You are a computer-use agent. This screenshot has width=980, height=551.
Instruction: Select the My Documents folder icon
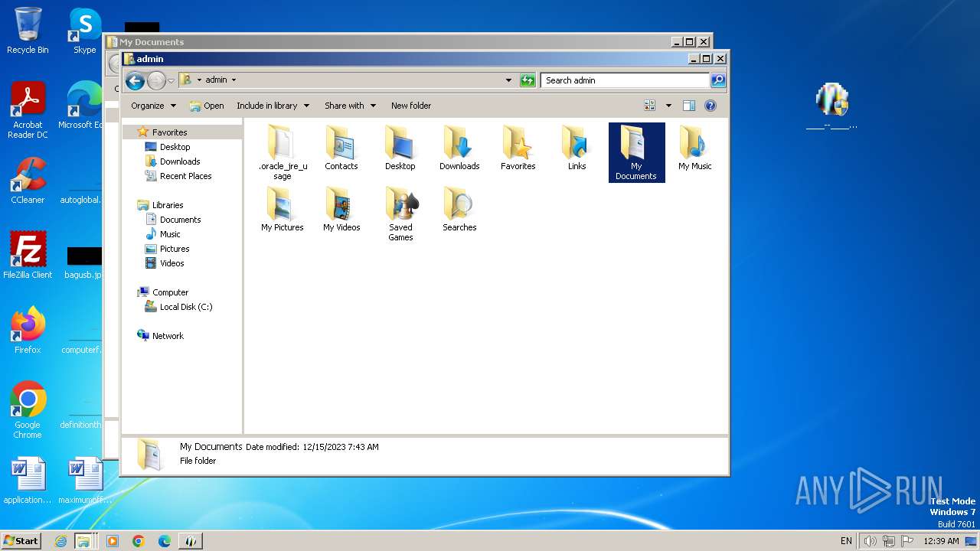636,152
